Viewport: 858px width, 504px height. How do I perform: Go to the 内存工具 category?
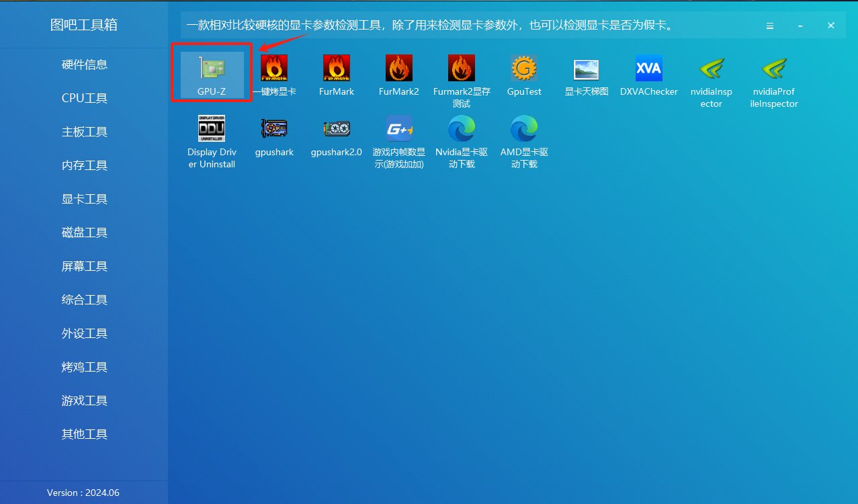click(x=84, y=165)
